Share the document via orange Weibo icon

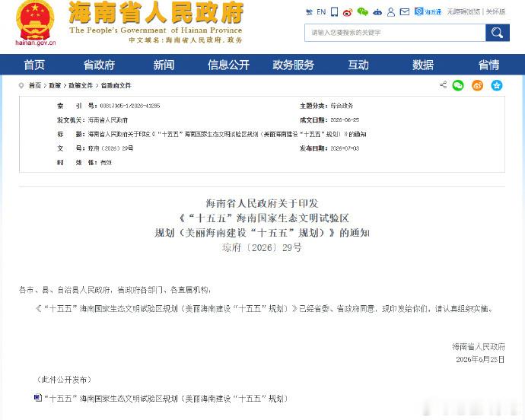[478, 85]
